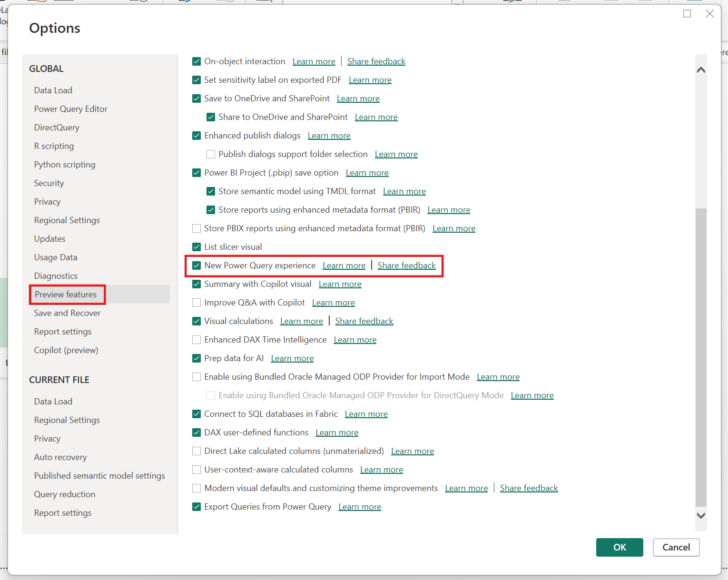Select Power Query Editor settings

pos(71,109)
